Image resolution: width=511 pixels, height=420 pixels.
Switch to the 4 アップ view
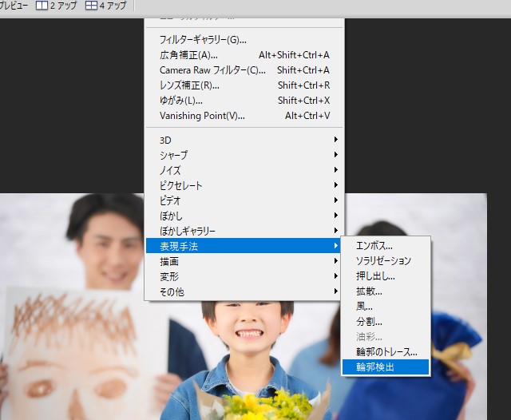pyautogui.click(x=105, y=6)
